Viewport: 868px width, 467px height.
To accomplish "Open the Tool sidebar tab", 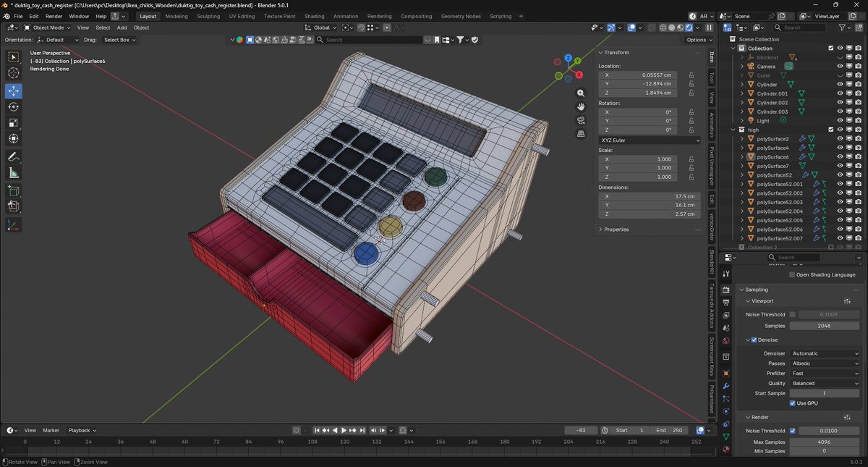I will [712, 77].
